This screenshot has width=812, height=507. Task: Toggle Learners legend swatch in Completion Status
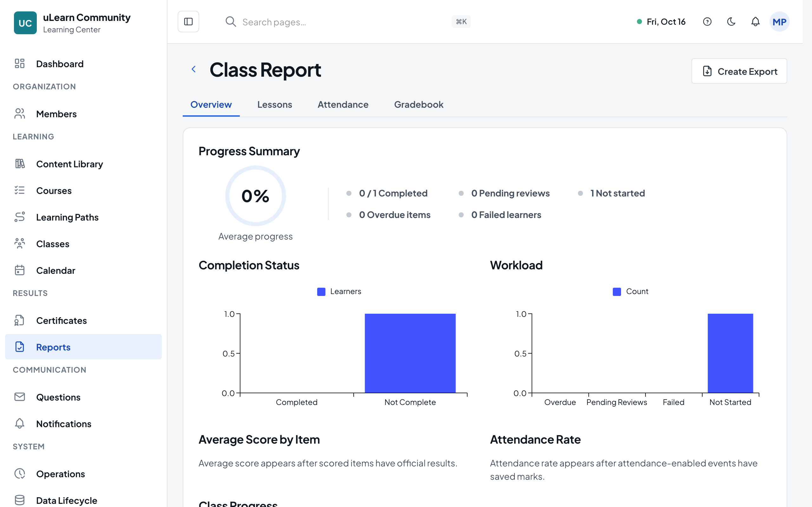pos(321,292)
